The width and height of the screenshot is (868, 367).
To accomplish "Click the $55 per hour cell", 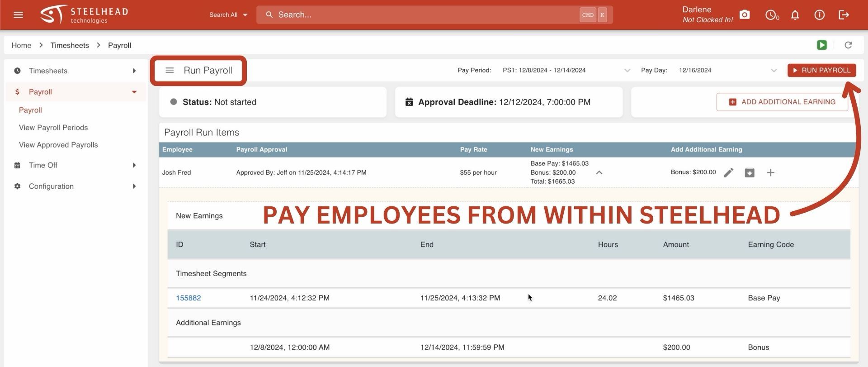I will 478,172.
